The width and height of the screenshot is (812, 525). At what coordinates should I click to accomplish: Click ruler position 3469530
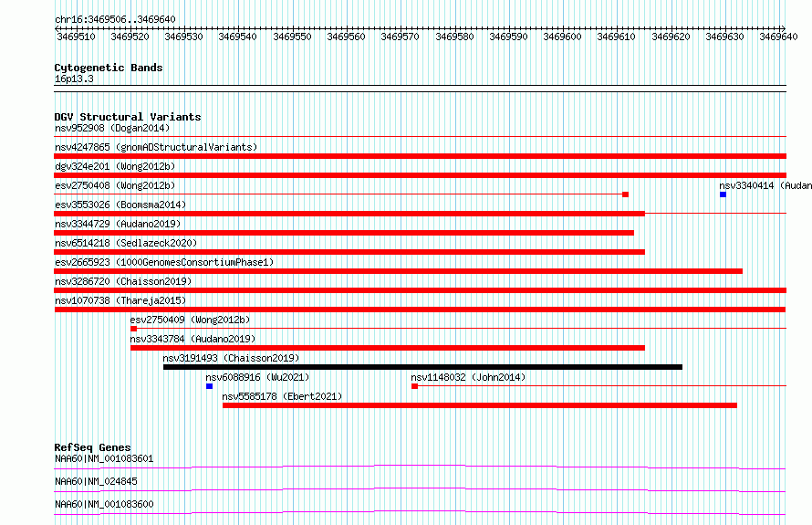183,37
